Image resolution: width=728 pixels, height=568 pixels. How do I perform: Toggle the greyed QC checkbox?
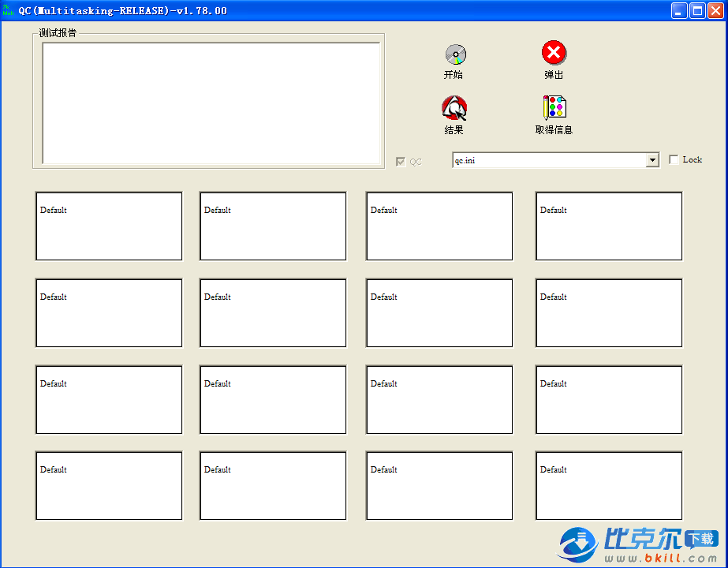401,162
